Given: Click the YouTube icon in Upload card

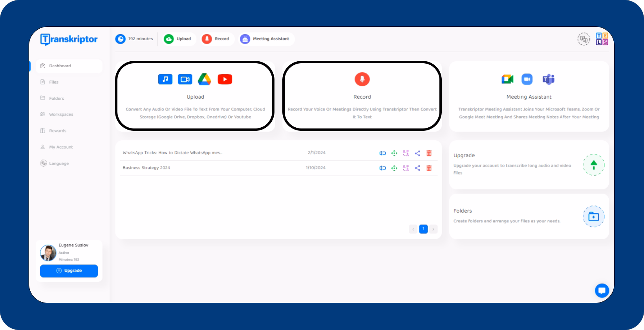Looking at the screenshot, I should (x=225, y=79).
